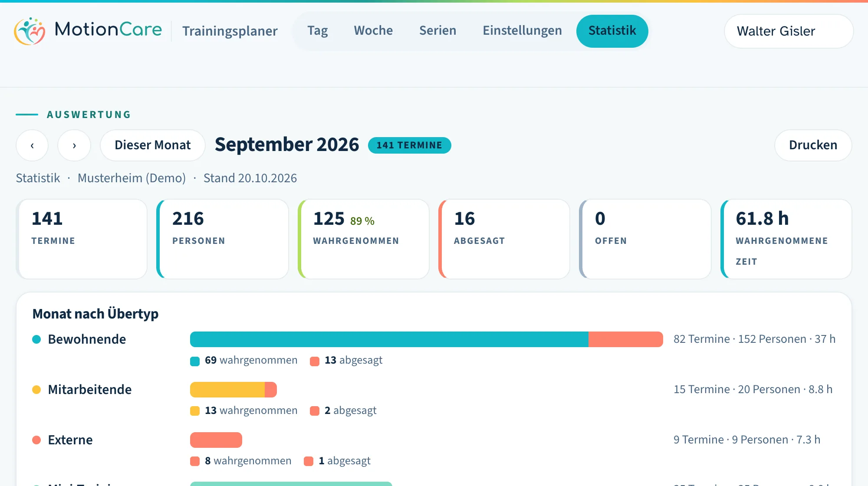Click the '8 wahrgenommen' legend entry
868x486 pixels.
(240, 461)
